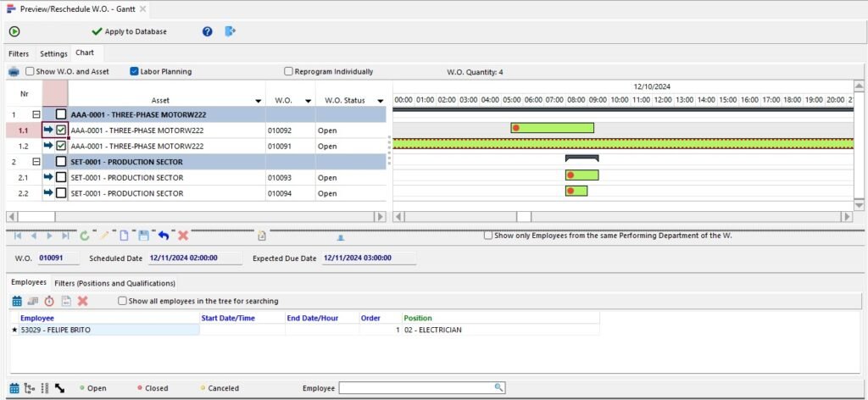Click the pencil edit icon
Screen dimensions: 868x400
pos(104,236)
